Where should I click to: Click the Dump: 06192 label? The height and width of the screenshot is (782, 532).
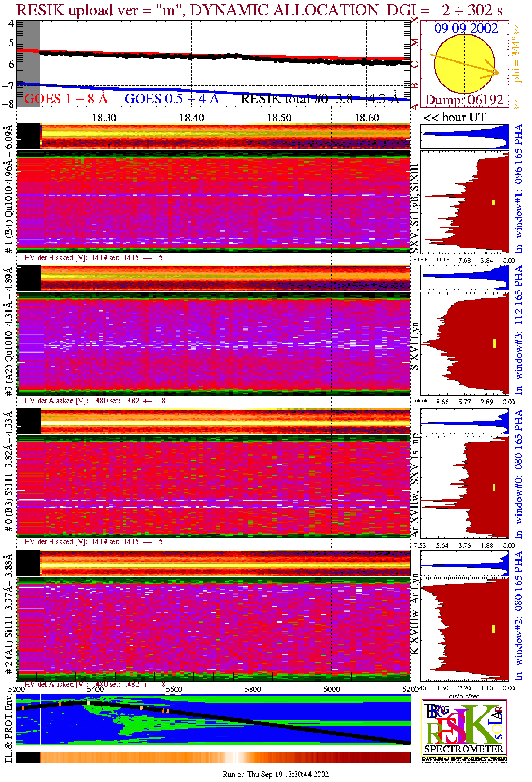464,100
